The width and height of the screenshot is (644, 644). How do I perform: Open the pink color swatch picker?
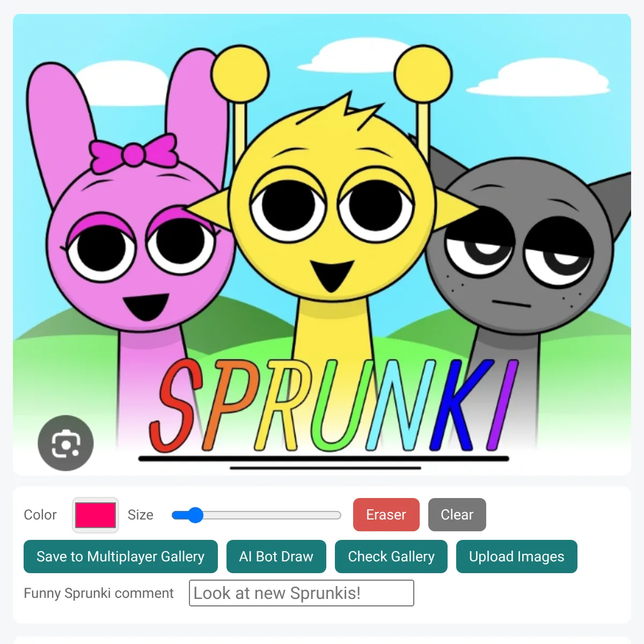[x=96, y=515]
